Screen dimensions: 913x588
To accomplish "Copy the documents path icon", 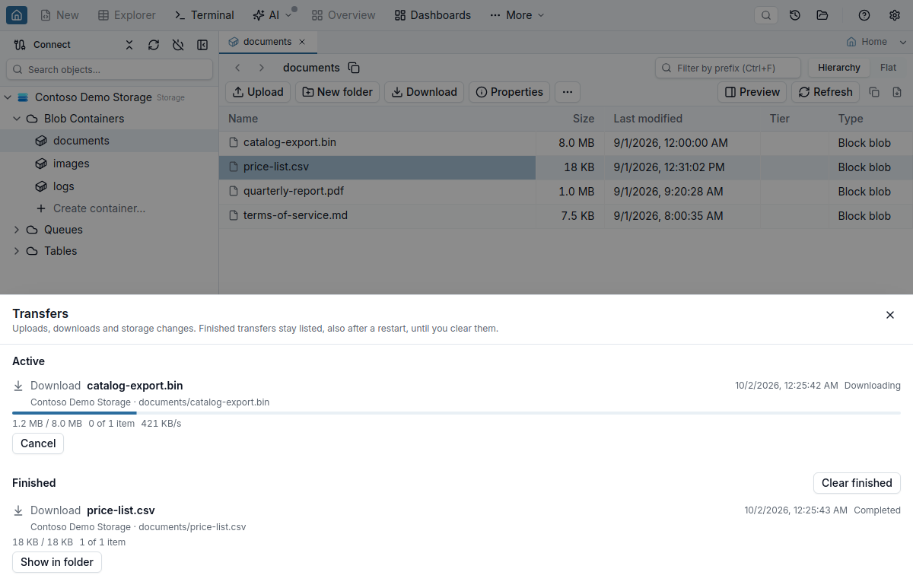I will 354,68.
